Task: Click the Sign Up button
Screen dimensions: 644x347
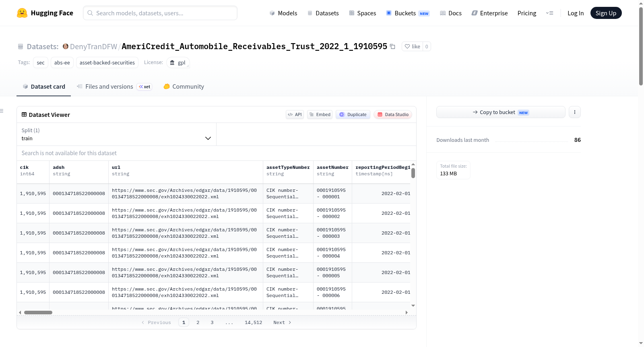Action: (606, 13)
